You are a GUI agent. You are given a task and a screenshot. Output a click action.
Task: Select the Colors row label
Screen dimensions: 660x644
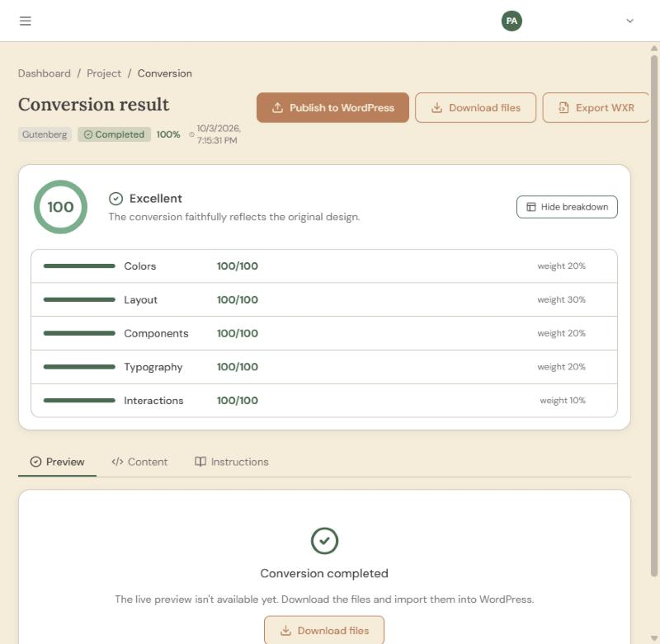tap(140, 266)
